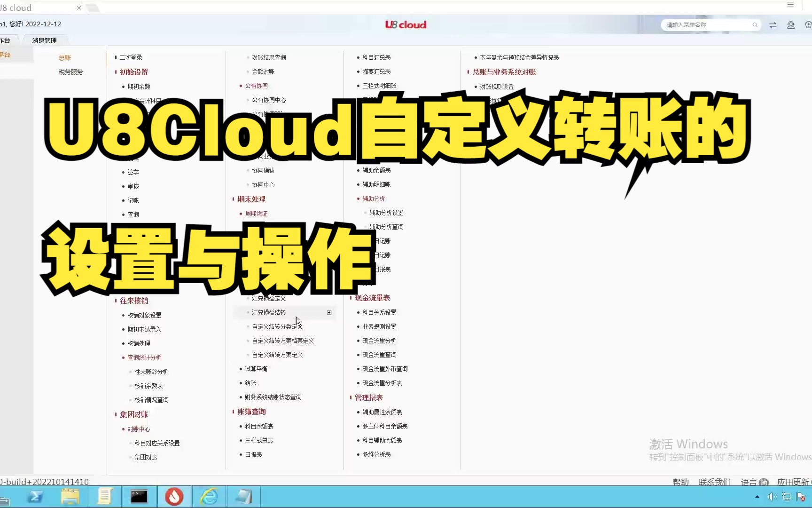Viewport: 812px width, 508px height.
Task: Open the scroll-shaped notes taskbar icon
Action: click(x=104, y=497)
